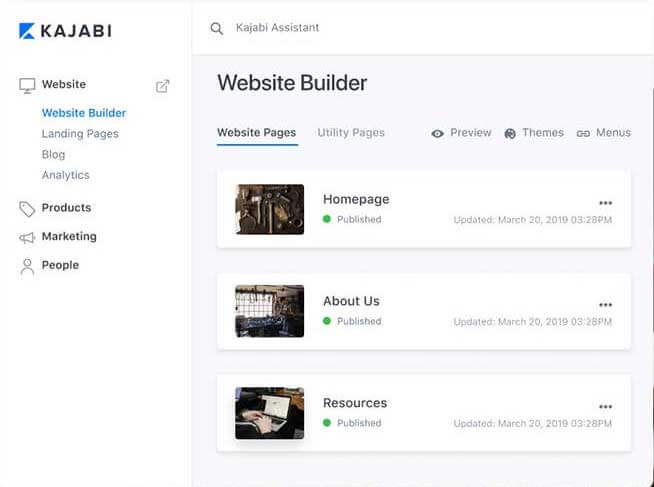Open Preview link
The width and height of the screenshot is (654, 487).
pyautogui.click(x=470, y=133)
